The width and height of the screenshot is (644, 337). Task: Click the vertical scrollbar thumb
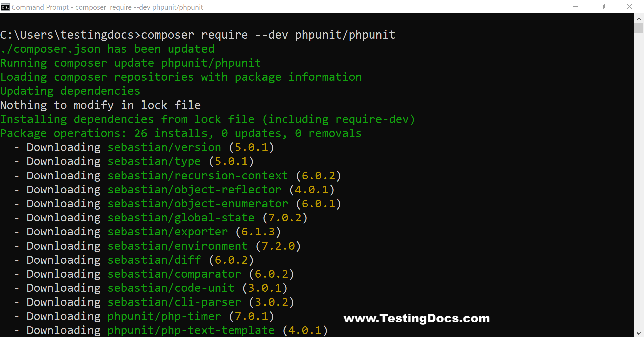(639, 28)
